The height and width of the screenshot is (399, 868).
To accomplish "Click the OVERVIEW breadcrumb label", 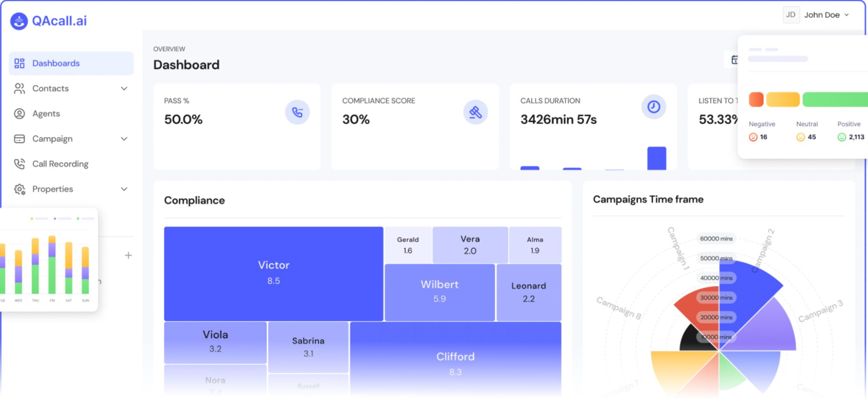I will coord(169,49).
